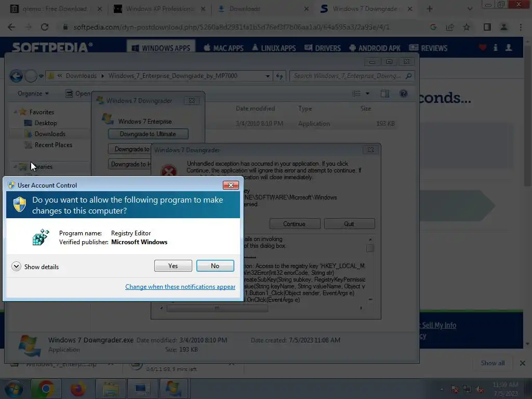Close the User Account Control dialog

pos(231,185)
